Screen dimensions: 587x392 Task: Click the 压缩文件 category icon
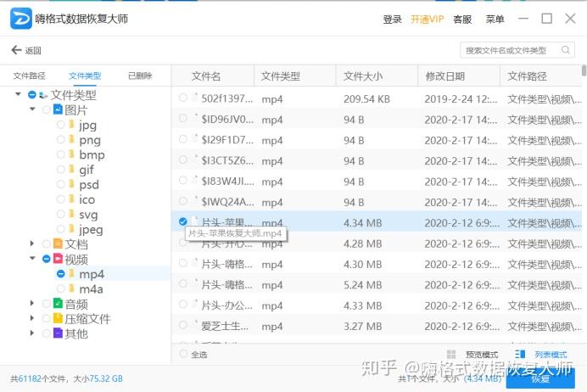click(x=58, y=318)
